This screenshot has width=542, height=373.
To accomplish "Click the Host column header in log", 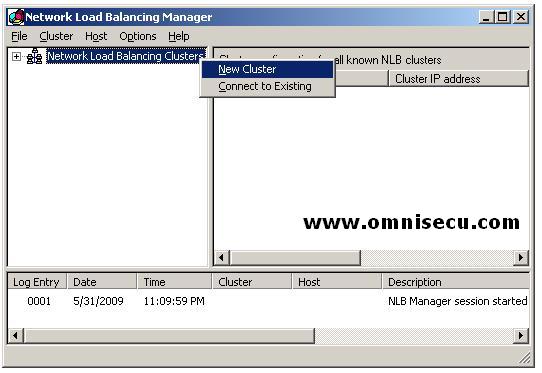I will (337, 282).
